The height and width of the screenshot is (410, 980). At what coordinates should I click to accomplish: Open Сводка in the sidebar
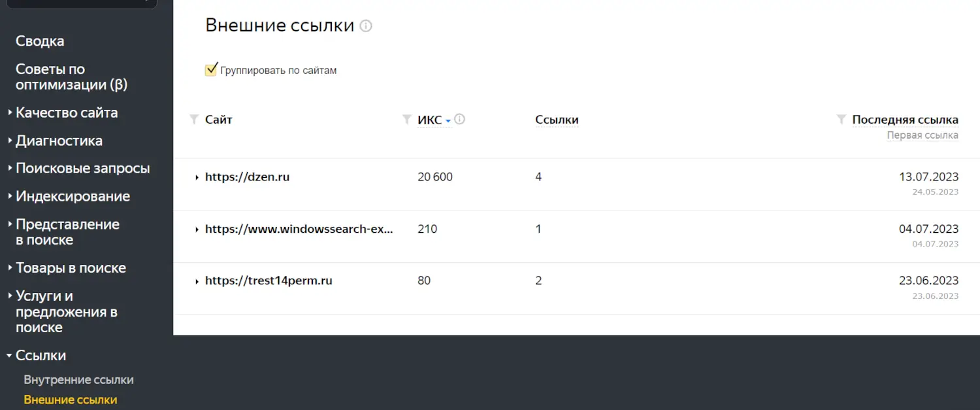(x=39, y=41)
